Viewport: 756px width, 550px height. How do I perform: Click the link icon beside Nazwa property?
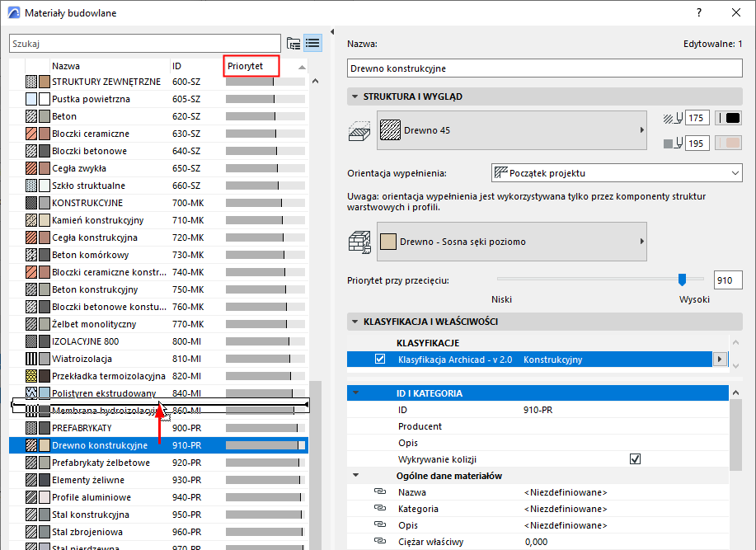[380, 491]
